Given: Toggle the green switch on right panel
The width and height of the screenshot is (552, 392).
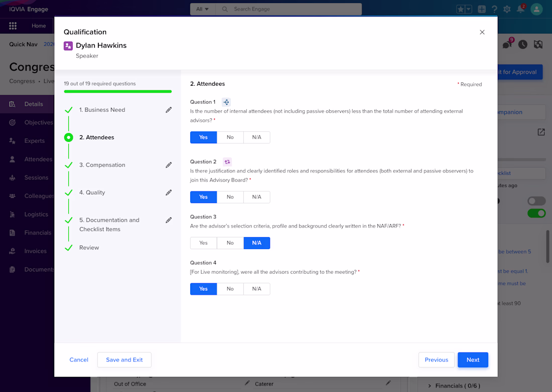Looking at the screenshot, I should point(536,213).
